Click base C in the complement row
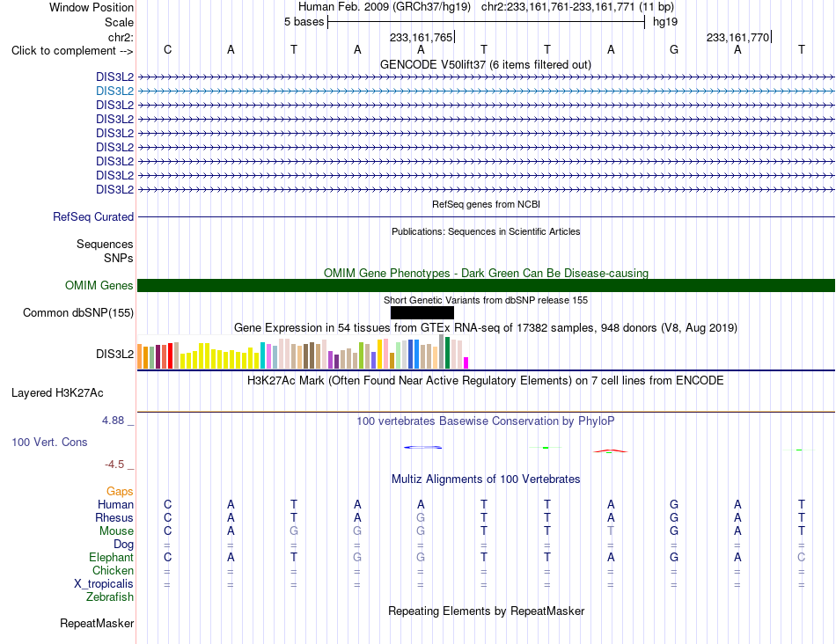The image size is (836, 644). click(x=167, y=50)
